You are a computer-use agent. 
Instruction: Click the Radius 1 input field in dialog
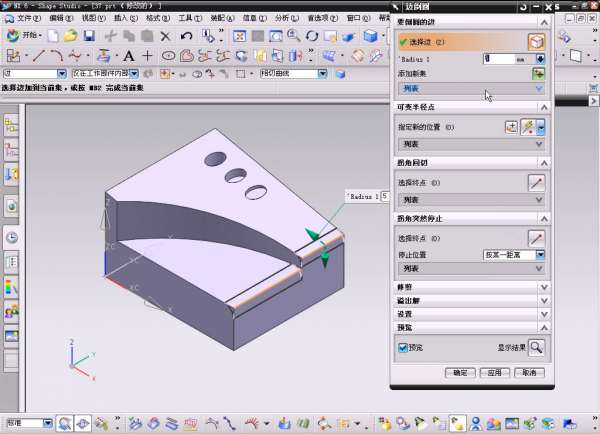click(x=500, y=59)
